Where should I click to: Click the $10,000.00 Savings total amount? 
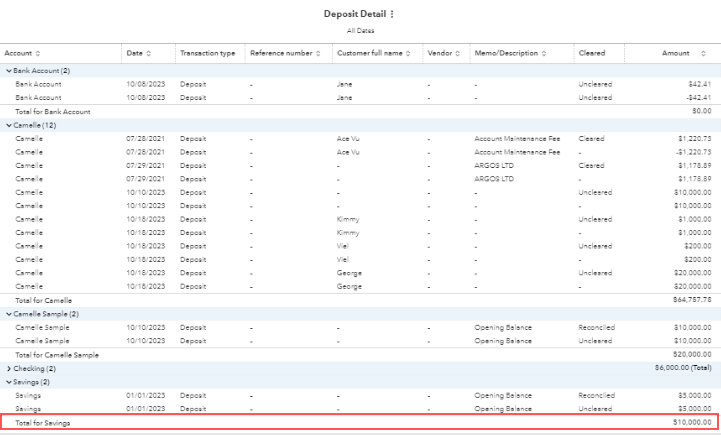(692, 422)
